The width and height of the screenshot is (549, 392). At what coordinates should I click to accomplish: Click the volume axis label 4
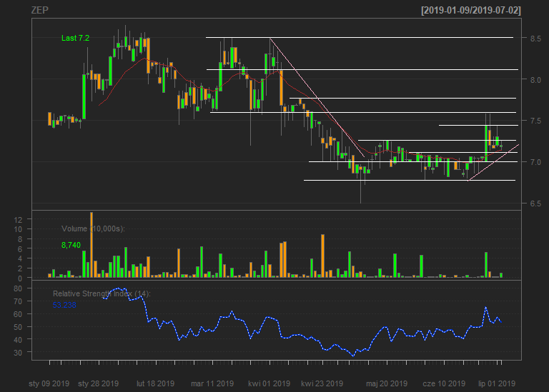point(19,259)
